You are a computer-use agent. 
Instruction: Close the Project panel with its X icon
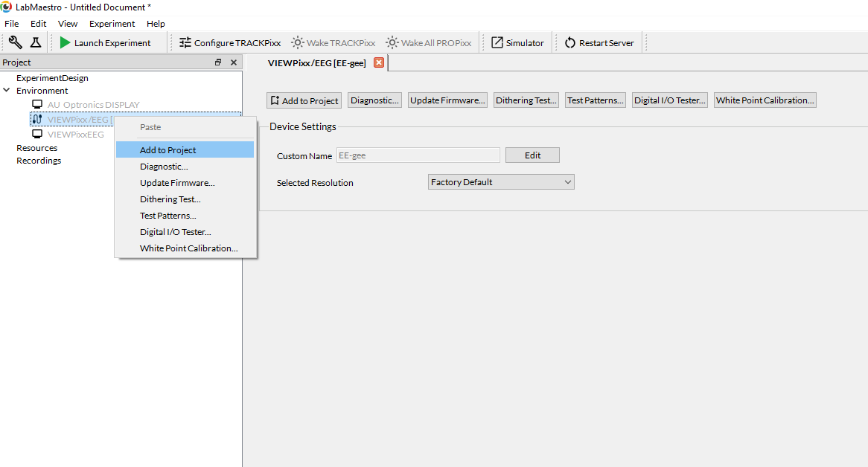[233, 62]
